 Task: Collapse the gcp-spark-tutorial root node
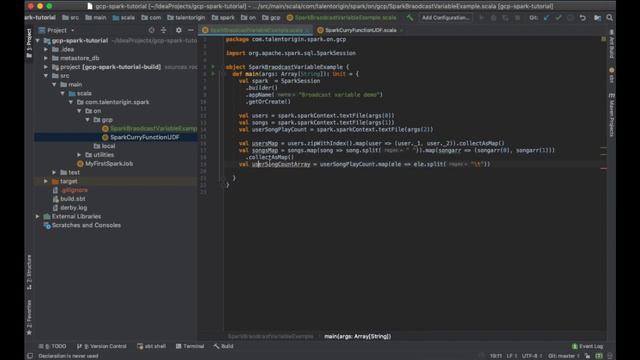(38, 40)
